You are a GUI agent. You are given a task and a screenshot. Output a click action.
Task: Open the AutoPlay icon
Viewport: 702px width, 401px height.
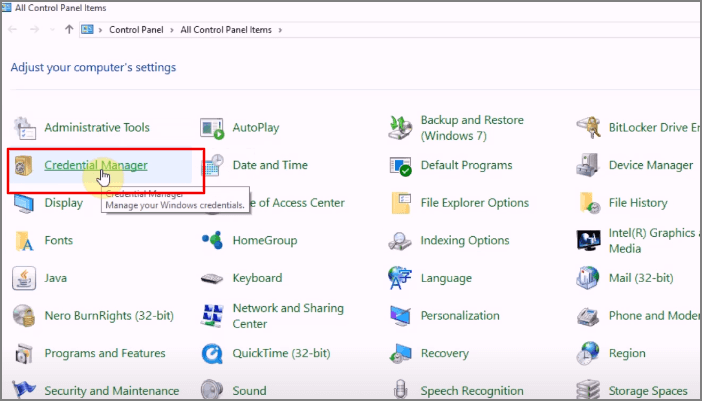click(x=212, y=128)
